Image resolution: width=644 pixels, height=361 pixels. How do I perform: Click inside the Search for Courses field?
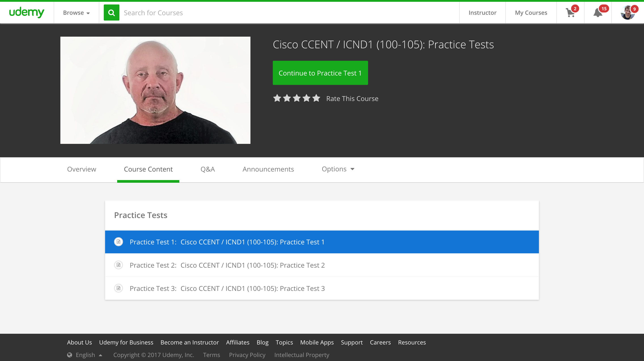(x=289, y=13)
